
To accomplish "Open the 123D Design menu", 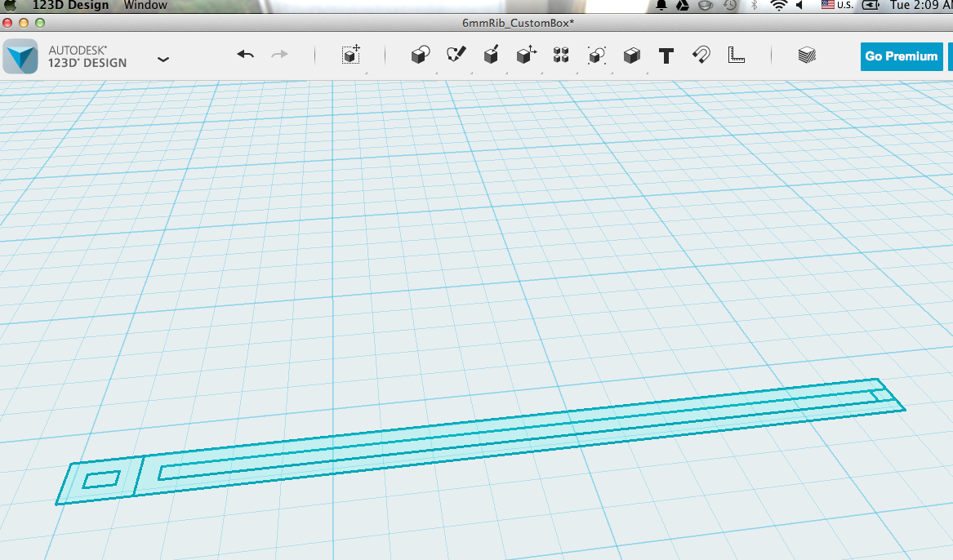I will click(70, 5).
